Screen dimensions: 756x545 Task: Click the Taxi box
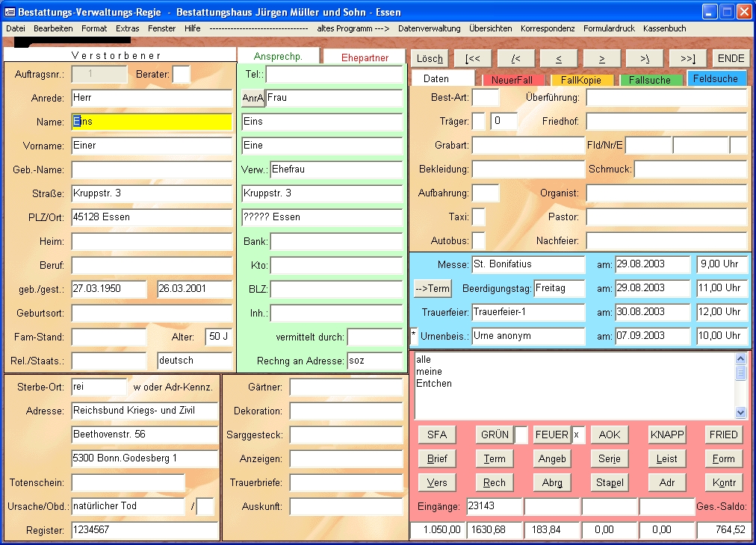pyautogui.click(x=478, y=217)
